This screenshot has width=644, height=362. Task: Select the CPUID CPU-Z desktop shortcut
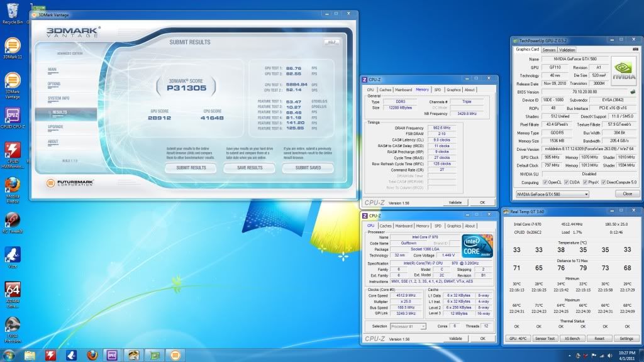13,118
